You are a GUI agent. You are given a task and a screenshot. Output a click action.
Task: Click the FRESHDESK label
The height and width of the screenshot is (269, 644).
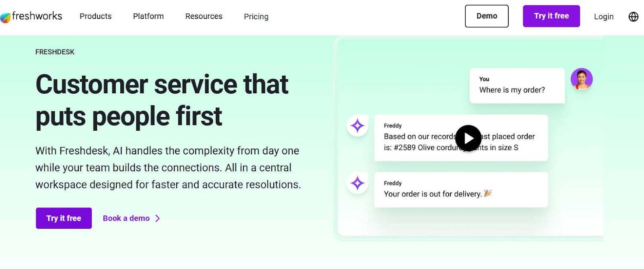(x=55, y=52)
